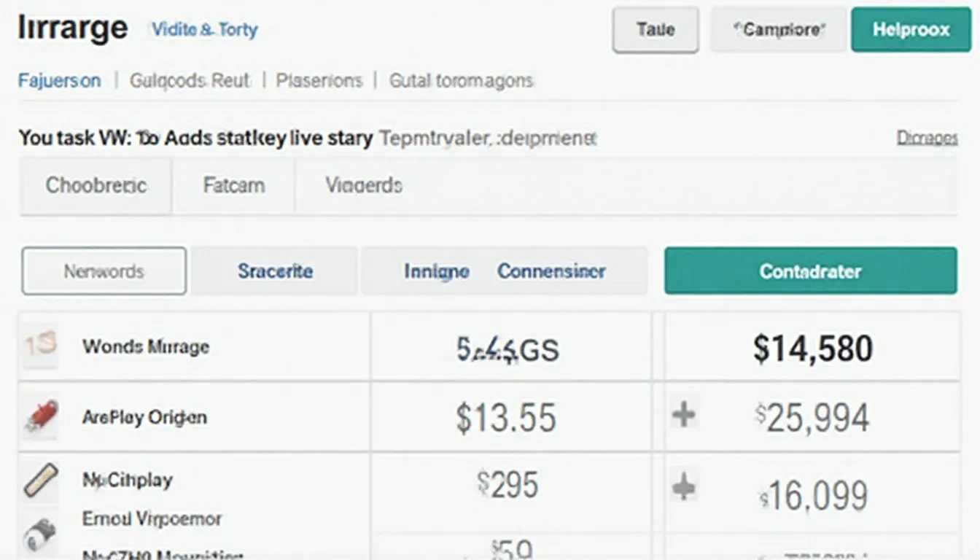Image resolution: width=980 pixels, height=560 pixels.
Task: Click inside the Nenwords input box
Action: coord(104,271)
